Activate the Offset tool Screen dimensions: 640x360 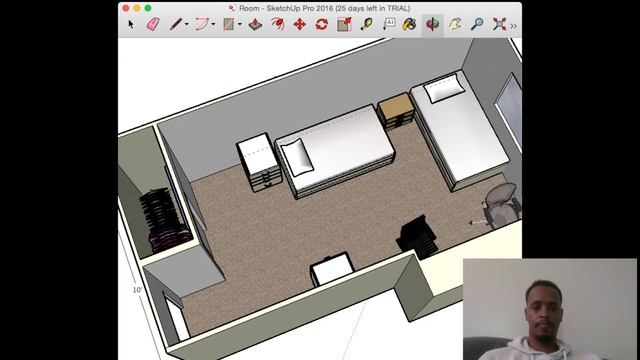pyautogui.click(x=278, y=24)
